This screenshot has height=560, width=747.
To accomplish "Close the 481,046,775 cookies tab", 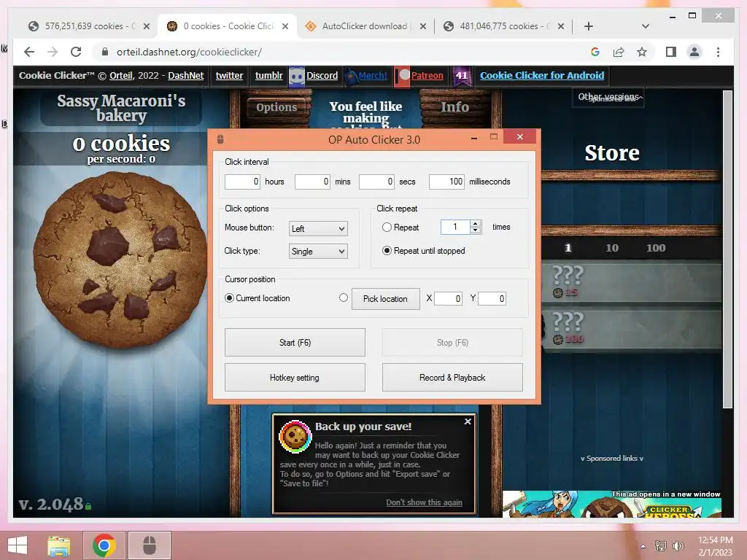I will tap(561, 26).
